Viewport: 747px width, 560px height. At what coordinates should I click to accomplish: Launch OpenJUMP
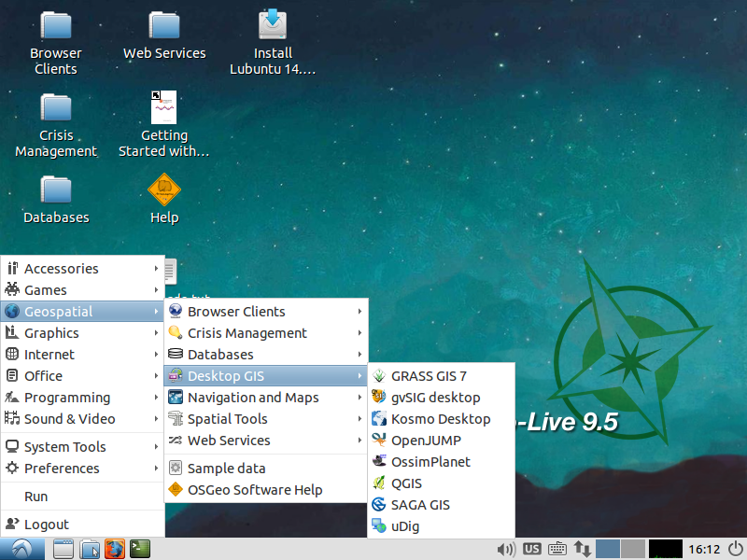pos(441,441)
